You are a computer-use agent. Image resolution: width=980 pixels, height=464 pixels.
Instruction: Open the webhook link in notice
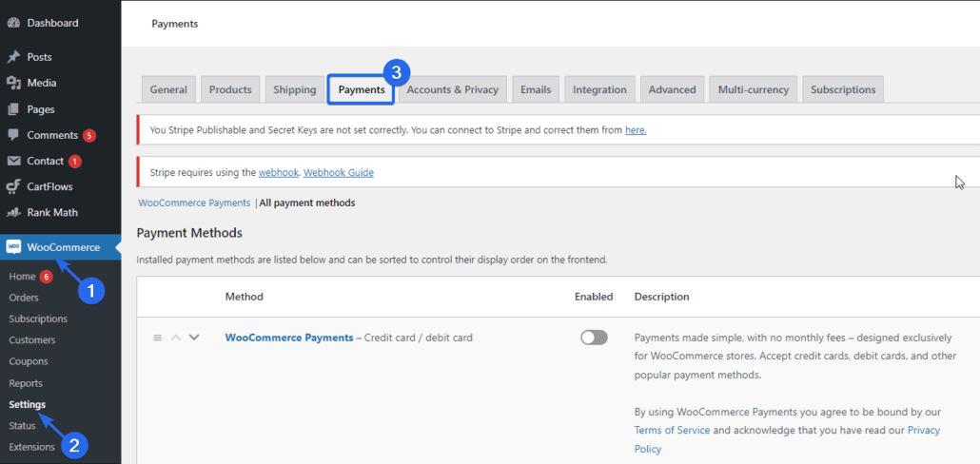click(x=279, y=172)
